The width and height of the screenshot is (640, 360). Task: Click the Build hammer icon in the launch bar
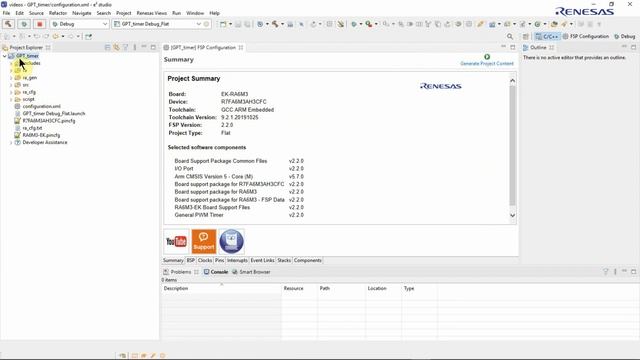pyautogui.click(x=8, y=24)
